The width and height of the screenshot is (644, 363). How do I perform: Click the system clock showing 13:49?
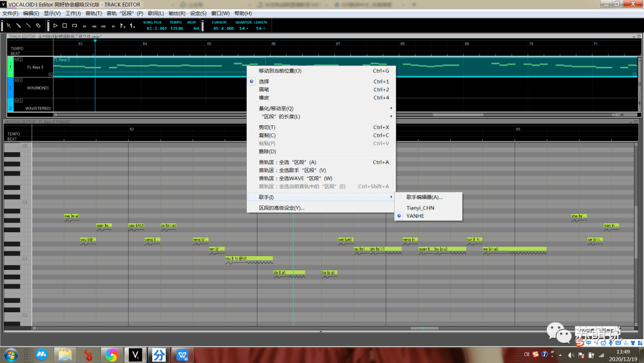click(623, 352)
